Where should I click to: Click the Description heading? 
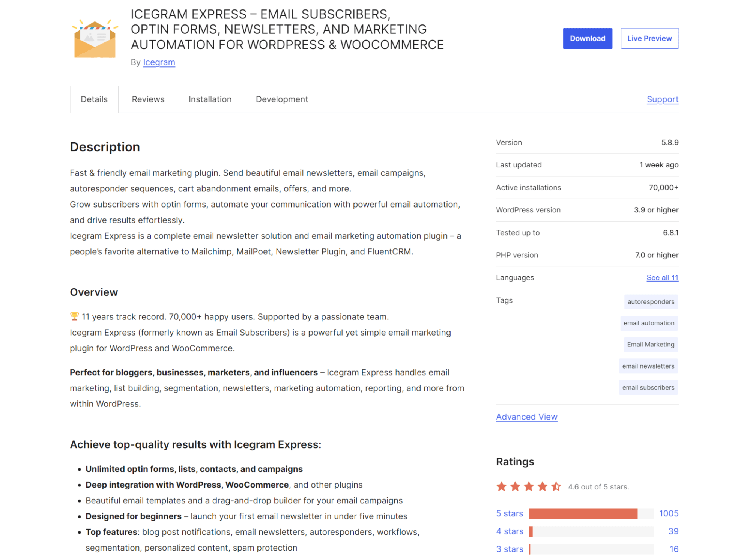coord(105,147)
